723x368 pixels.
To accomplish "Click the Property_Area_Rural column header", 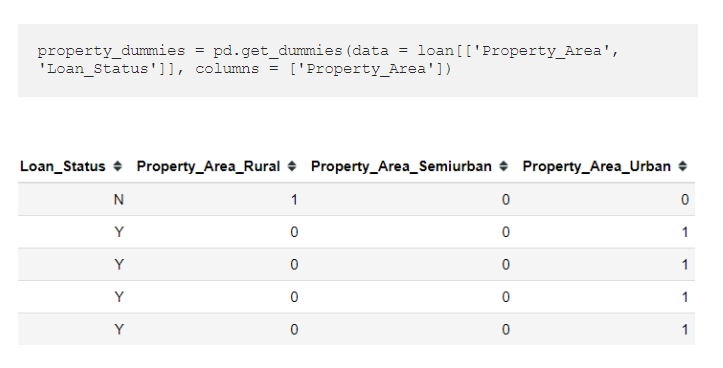I will [x=208, y=166].
